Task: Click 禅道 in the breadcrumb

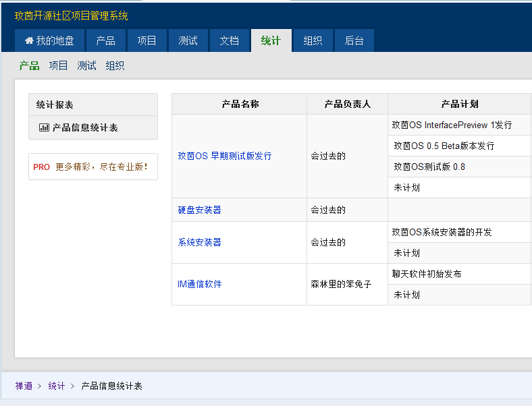Action: (x=24, y=386)
